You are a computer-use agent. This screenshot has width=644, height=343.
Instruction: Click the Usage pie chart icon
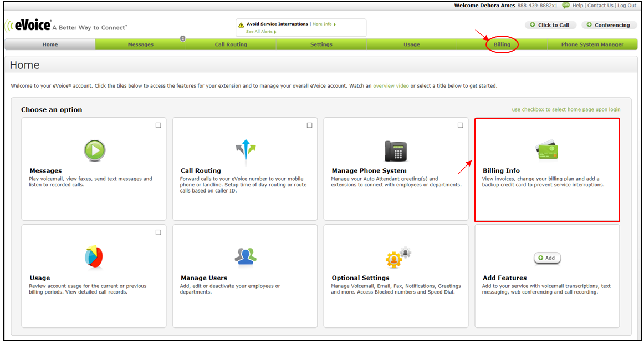tap(94, 256)
